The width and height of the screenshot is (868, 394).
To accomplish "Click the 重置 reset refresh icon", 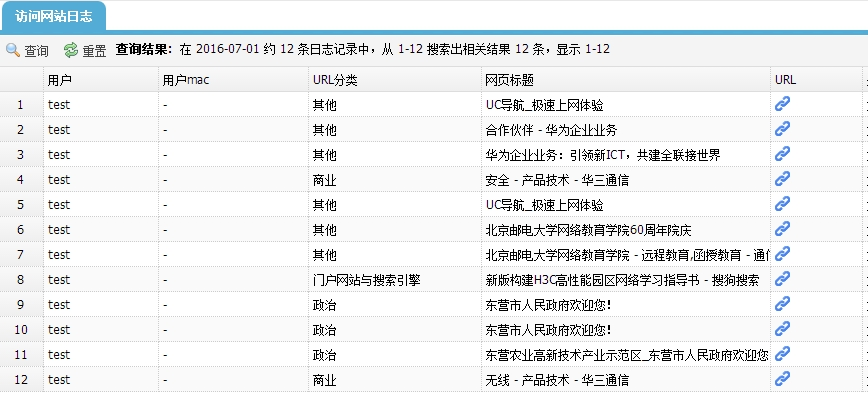I will click(71, 50).
